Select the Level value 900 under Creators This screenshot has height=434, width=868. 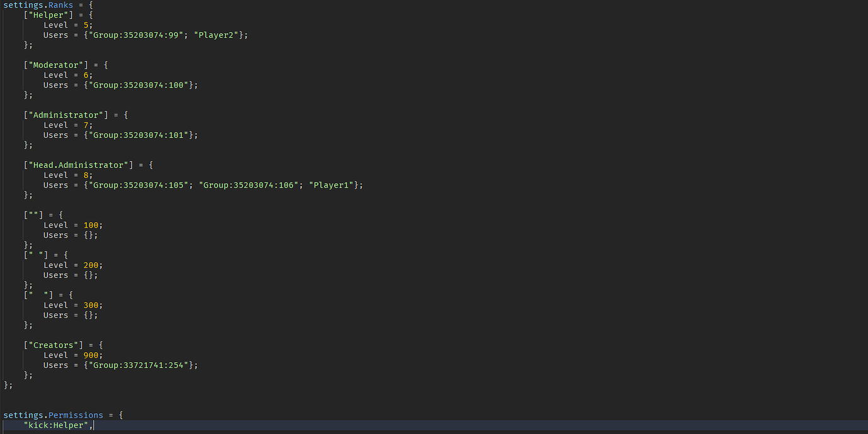click(91, 355)
